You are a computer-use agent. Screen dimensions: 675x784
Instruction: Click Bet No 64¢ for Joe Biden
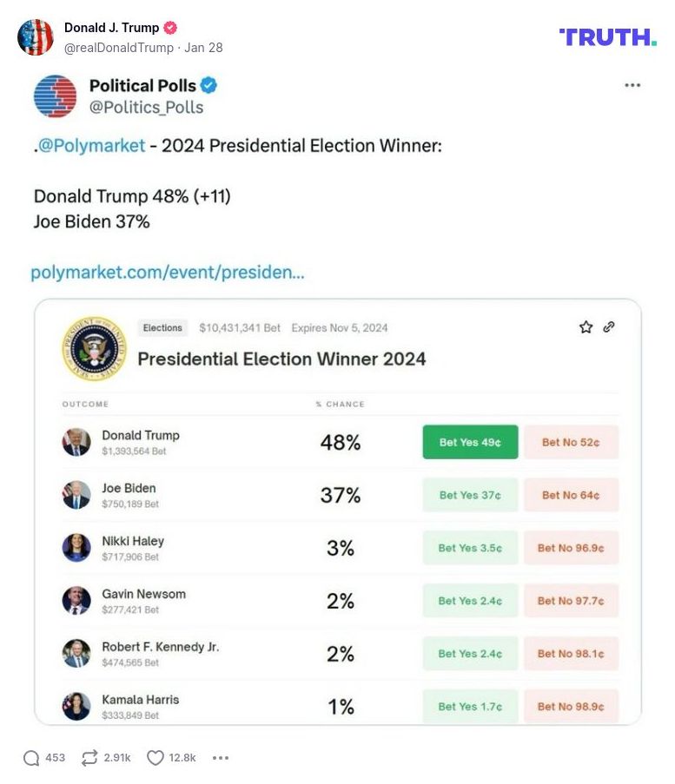571,495
